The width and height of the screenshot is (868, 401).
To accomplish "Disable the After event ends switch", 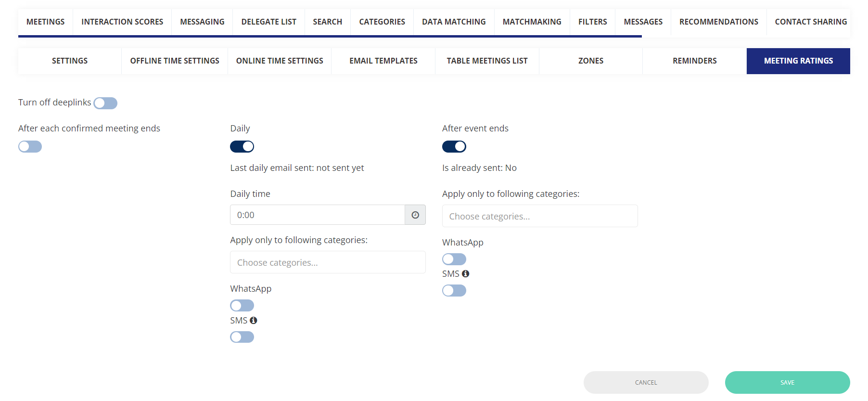I will click(x=454, y=146).
